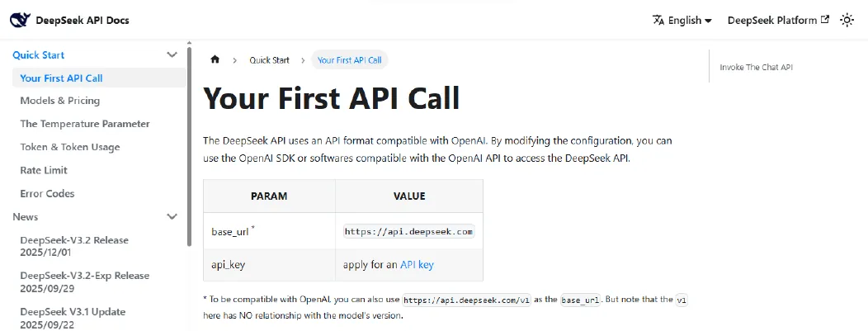868x331 pixels.
Task: Select Your First API Call in the sidebar
Action: [99, 78]
